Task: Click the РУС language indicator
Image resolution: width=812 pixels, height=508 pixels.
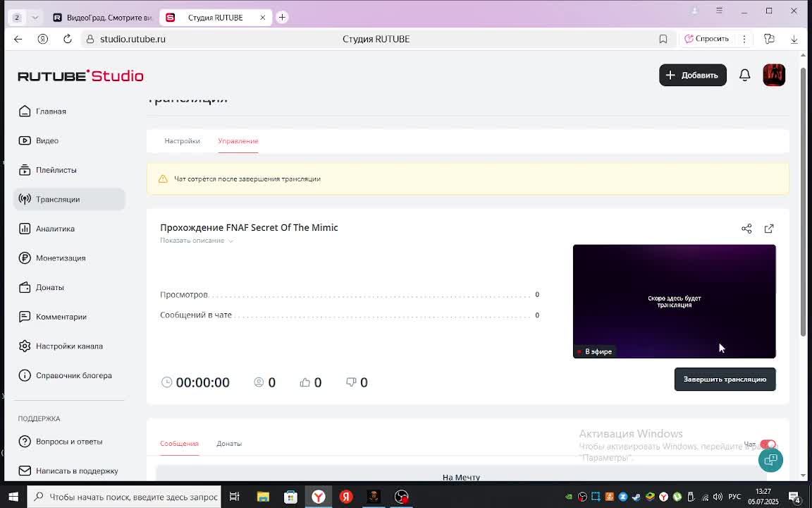Action: (734, 497)
